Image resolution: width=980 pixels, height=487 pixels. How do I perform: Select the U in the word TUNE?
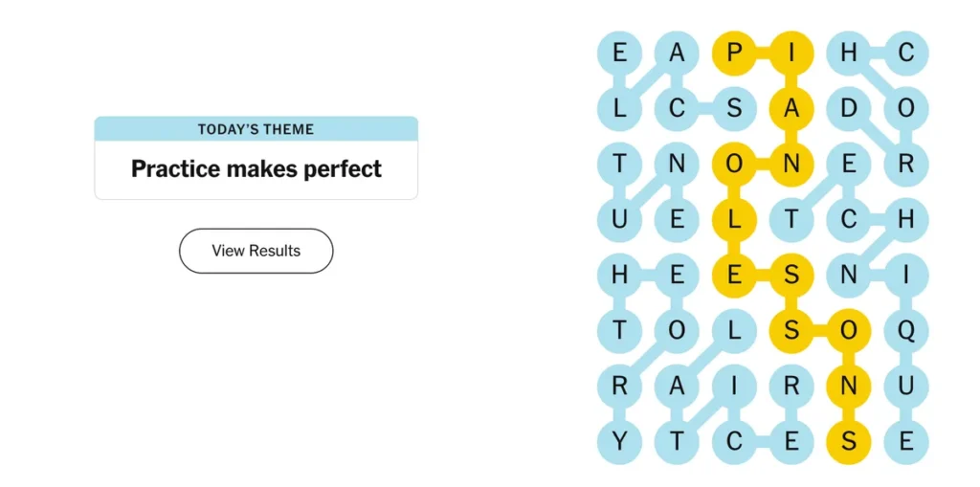click(x=619, y=220)
